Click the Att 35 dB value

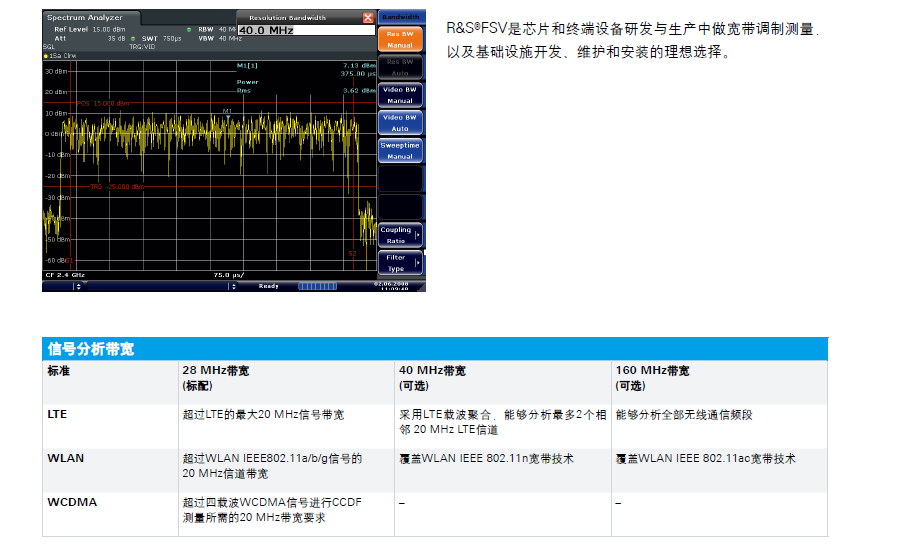[116, 38]
